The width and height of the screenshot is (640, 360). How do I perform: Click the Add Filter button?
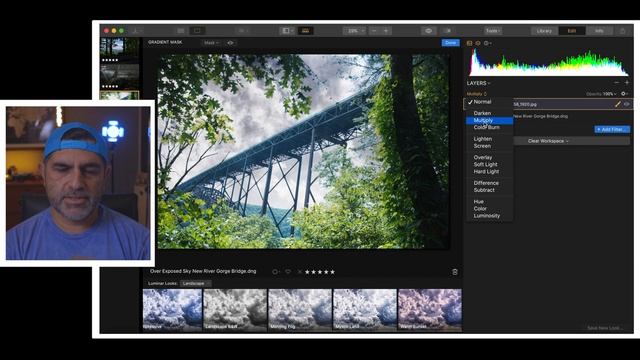coord(612,129)
